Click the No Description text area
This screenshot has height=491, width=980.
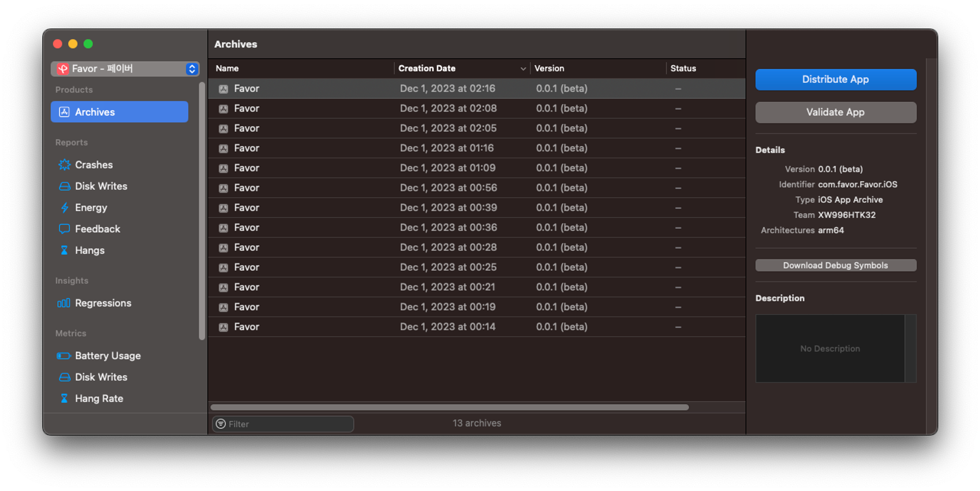click(x=830, y=349)
